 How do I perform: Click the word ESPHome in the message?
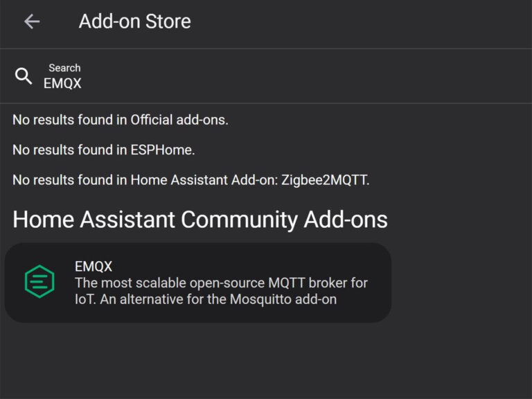pyautogui.click(x=161, y=150)
